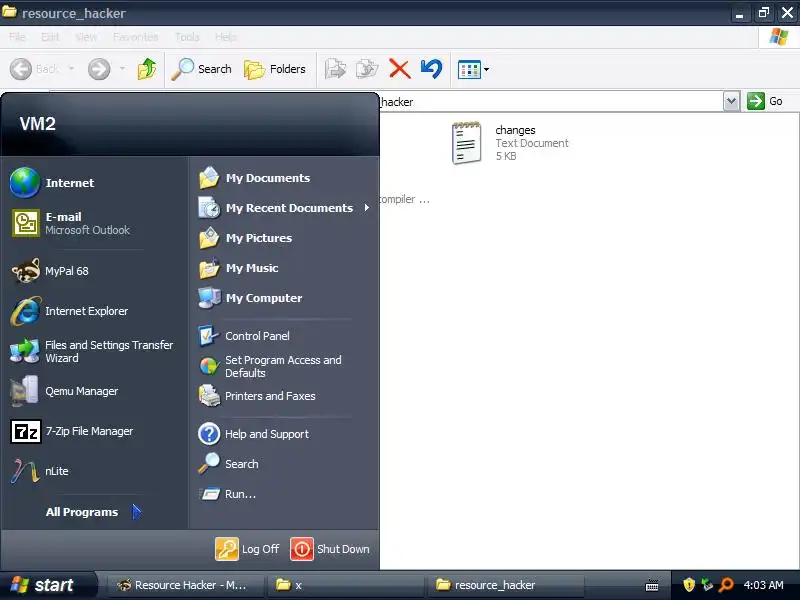This screenshot has height=600, width=800.
Task: Open the Help menu in Explorer
Action: 226,37
